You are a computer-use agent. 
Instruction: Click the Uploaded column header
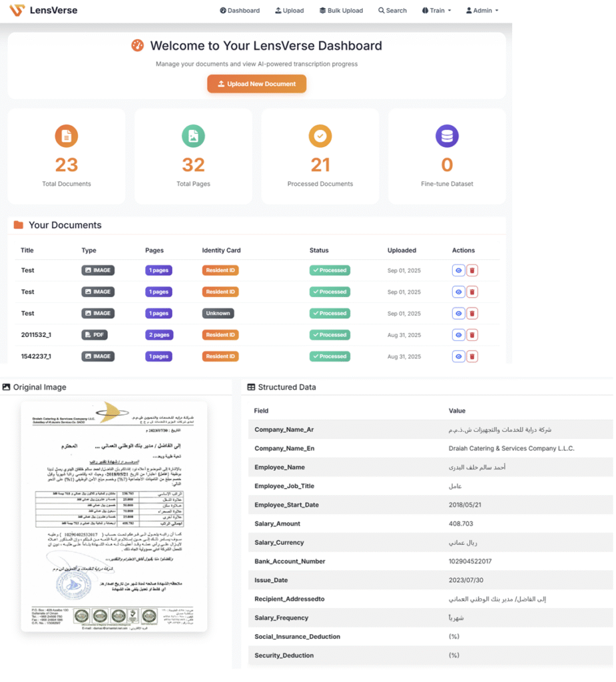pyautogui.click(x=402, y=250)
